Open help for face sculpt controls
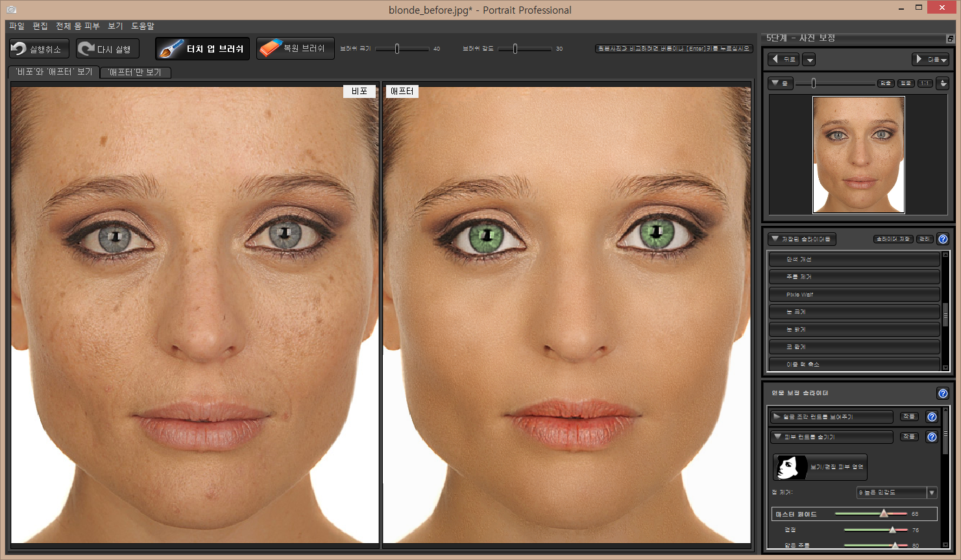 coord(932,417)
